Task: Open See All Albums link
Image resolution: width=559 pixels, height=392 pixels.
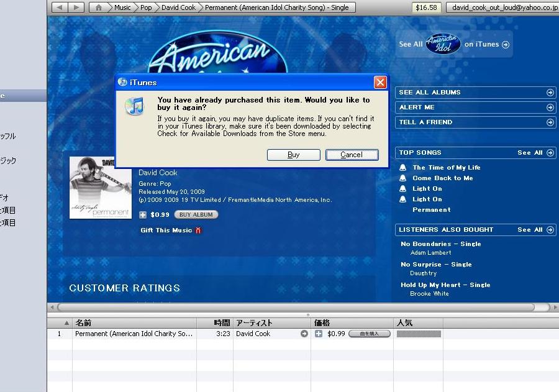Action: point(430,93)
